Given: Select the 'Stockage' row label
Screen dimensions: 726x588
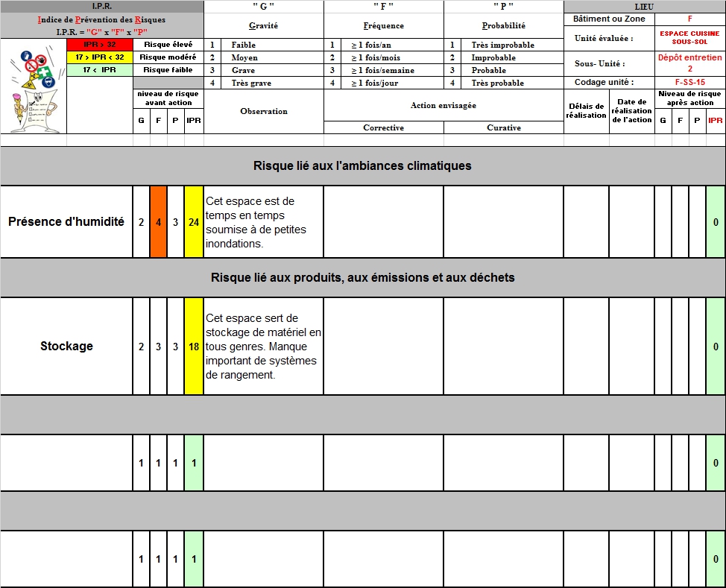Looking at the screenshot, I should 66,347.
